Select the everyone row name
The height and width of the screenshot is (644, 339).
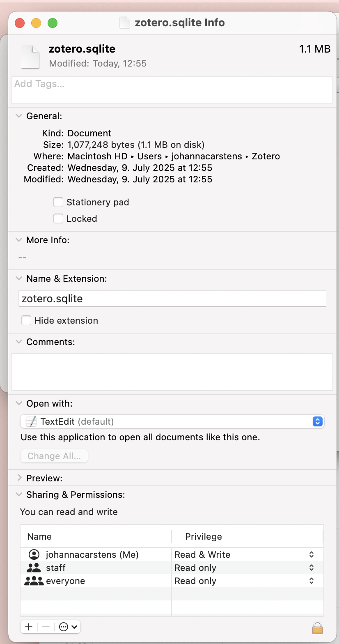66,581
